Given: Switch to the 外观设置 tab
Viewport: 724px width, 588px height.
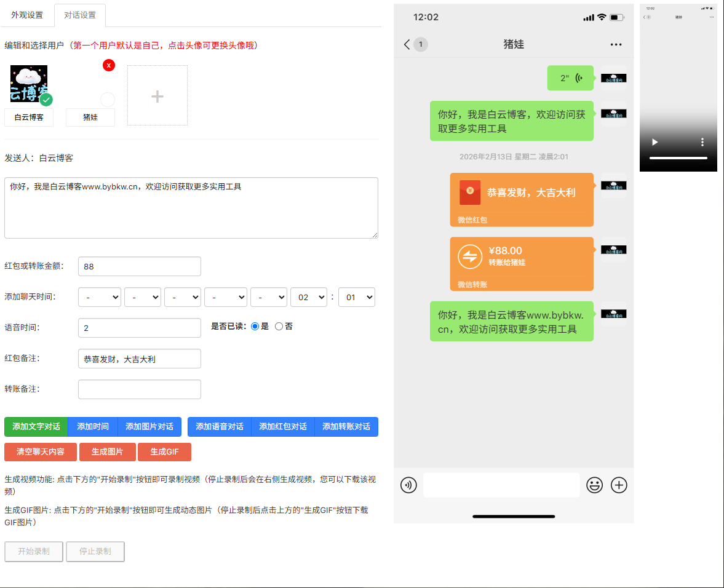Looking at the screenshot, I should (27, 15).
